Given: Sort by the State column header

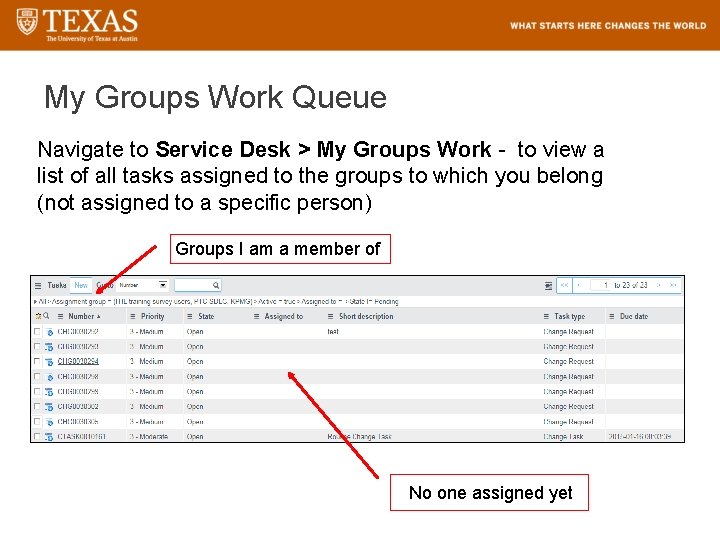Looking at the screenshot, I should (206, 316).
